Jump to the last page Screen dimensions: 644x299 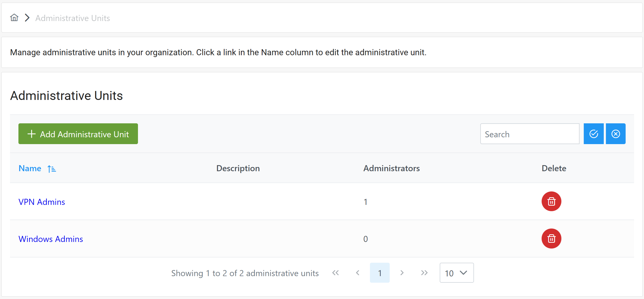[424, 273]
